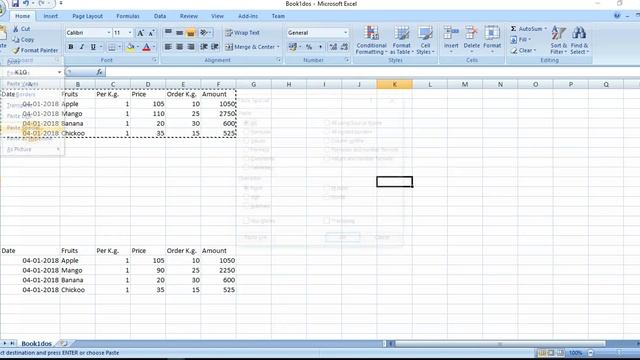This screenshot has width=640, height=360.
Task: Open the Borders dropdown arrow
Action: pos(120,47)
